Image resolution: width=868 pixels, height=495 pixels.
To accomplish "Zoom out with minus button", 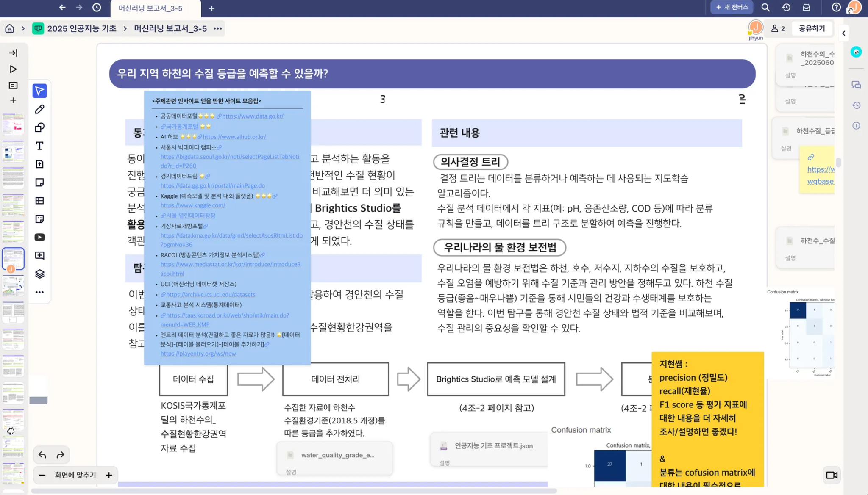I will [42, 475].
